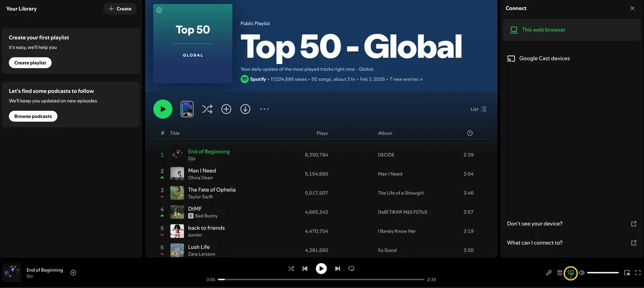Open the DECIDE album link
The width and height of the screenshot is (644, 288).
[x=386, y=155]
